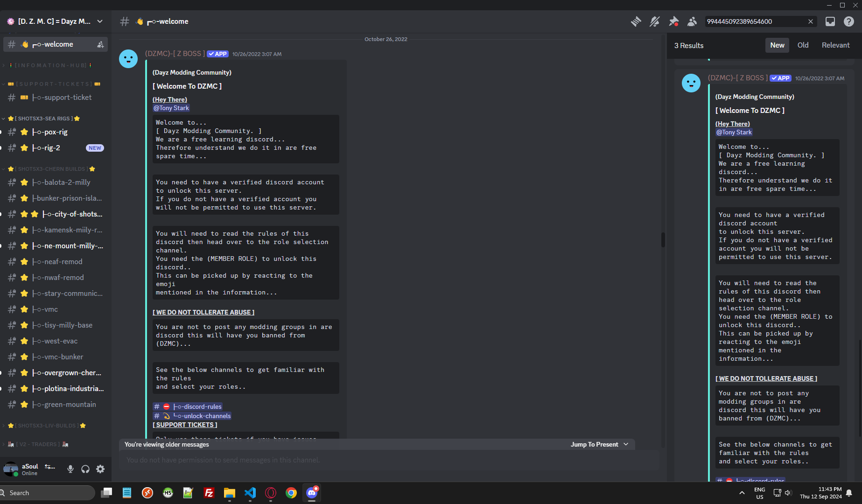Open the vmc-bunker channel
862x504 pixels.
(55, 357)
